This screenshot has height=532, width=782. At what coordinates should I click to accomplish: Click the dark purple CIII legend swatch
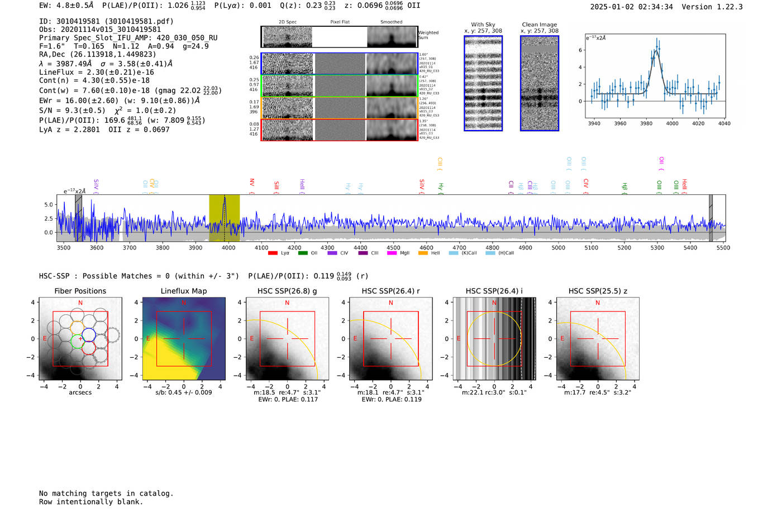coord(363,253)
